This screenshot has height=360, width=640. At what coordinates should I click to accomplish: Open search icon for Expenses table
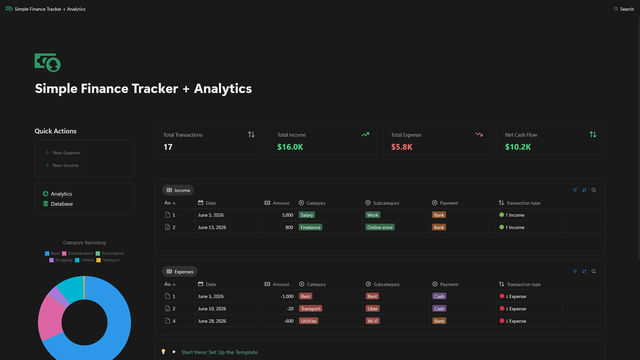tap(593, 271)
